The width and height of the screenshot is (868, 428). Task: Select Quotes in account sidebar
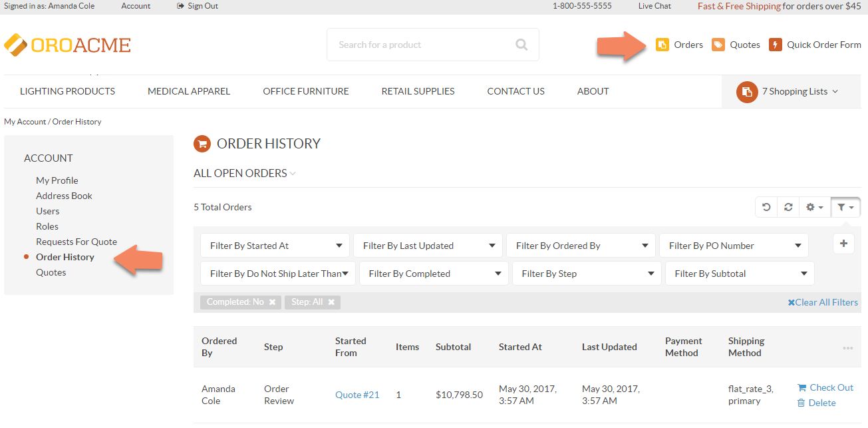click(x=51, y=272)
